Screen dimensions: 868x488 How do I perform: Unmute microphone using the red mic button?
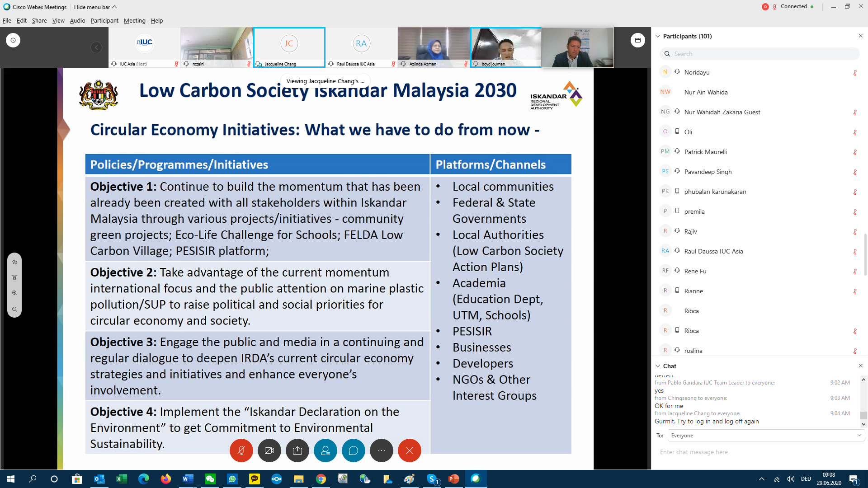(241, 450)
